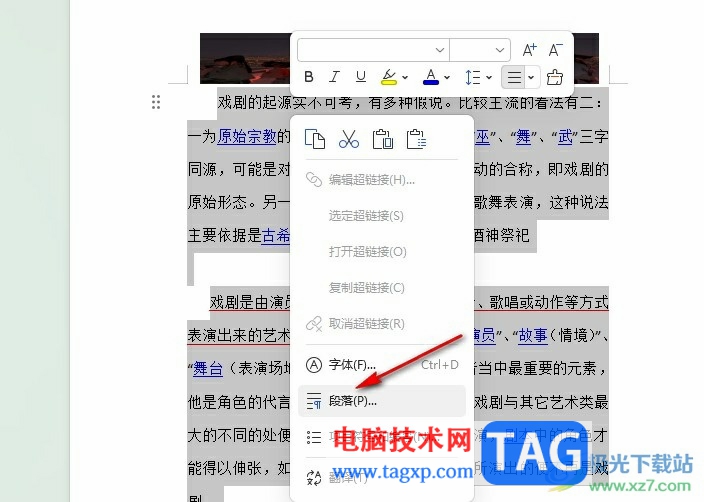Choose 打开超链接(O) menu entry
The image size is (704, 502).
(x=382, y=251)
